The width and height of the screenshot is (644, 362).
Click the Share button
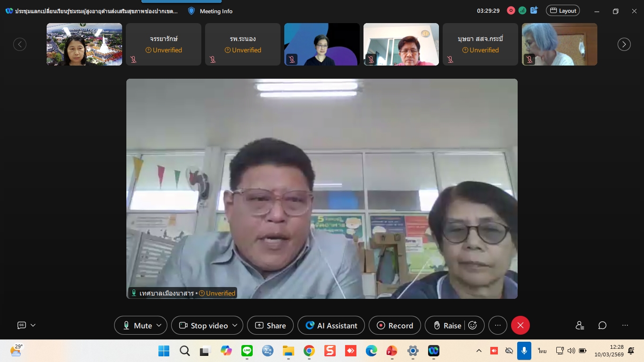pos(270,325)
